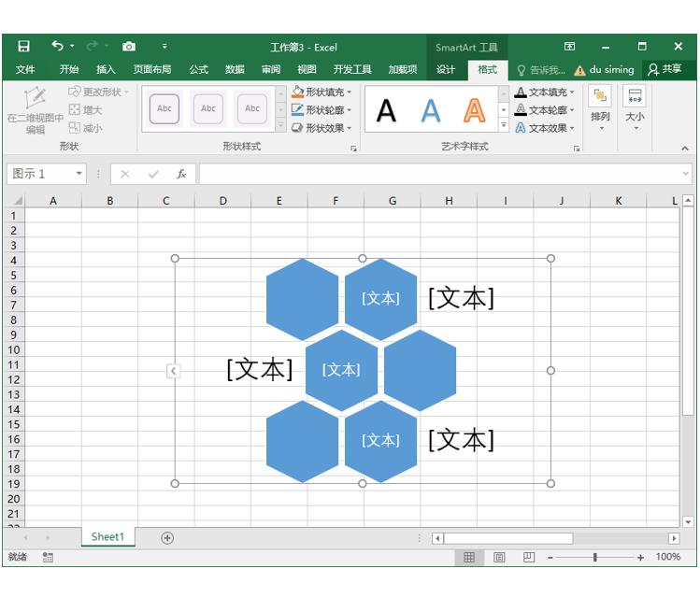The height and width of the screenshot is (597, 700).
Task: Switch to the 开始 tab
Action: point(69,69)
